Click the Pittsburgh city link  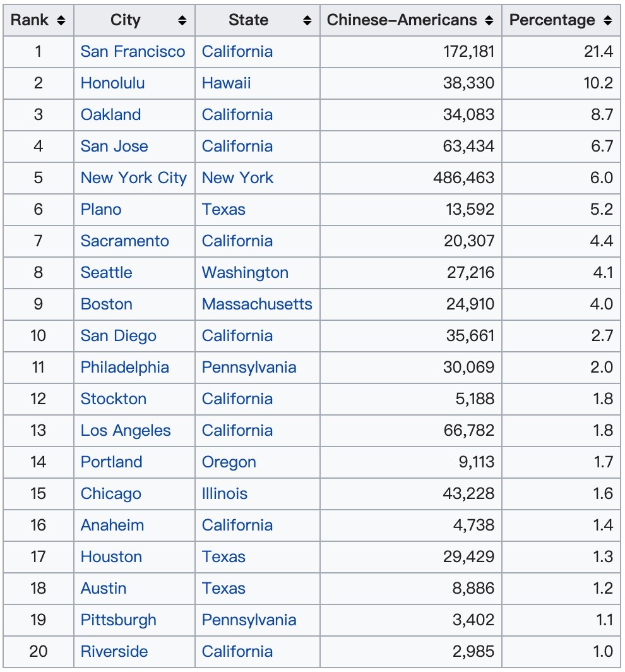tap(118, 620)
